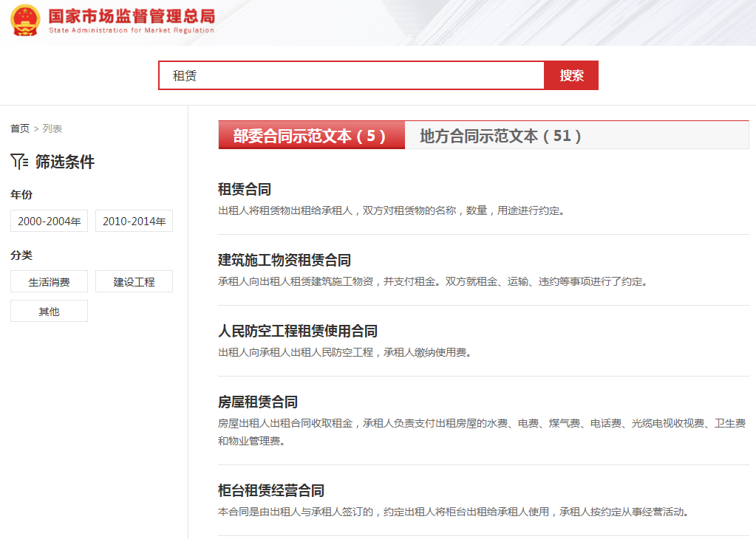Select the 2010-2014年 year filter
The width and height of the screenshot is (756, 539).
tap(134, 221)
